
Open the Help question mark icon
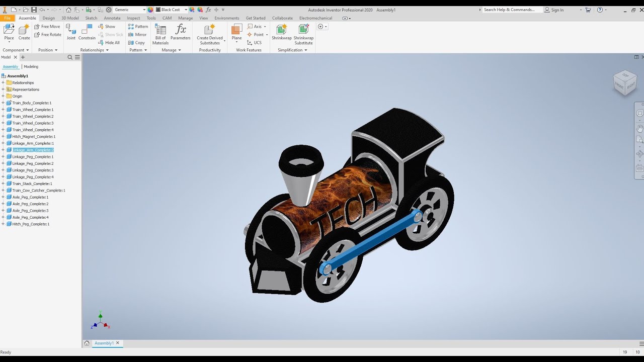click(x=600, y=10)
